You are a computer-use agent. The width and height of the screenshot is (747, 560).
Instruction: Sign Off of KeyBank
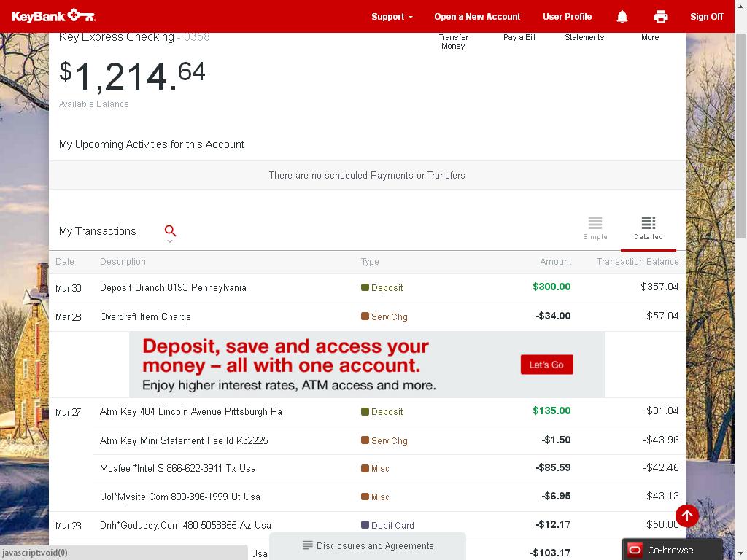point(706,17)
